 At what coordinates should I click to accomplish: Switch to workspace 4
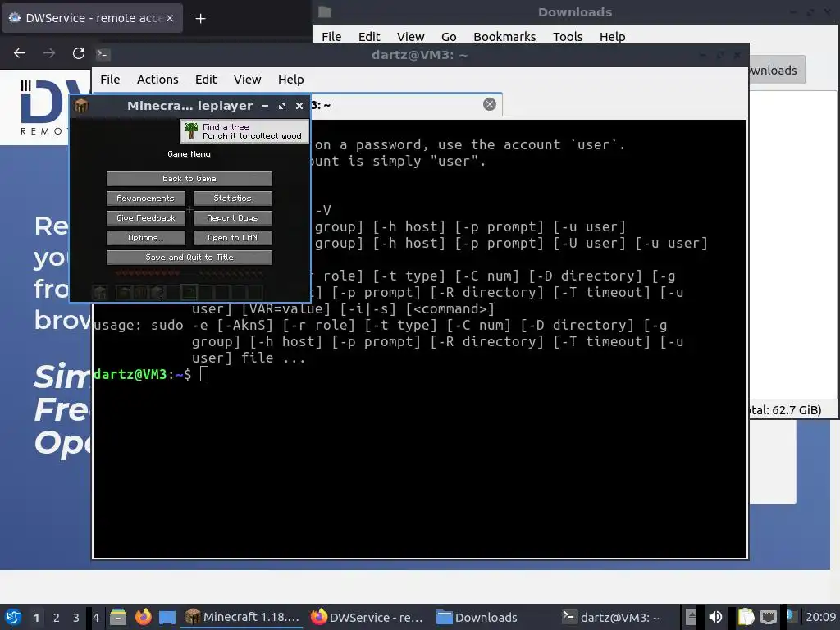tap(96, 618)
